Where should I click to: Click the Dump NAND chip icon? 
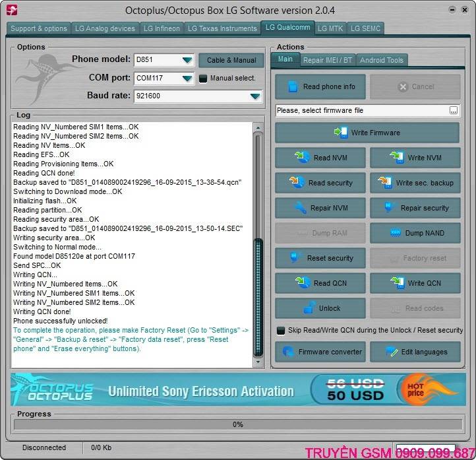click(x=396, y=233)
